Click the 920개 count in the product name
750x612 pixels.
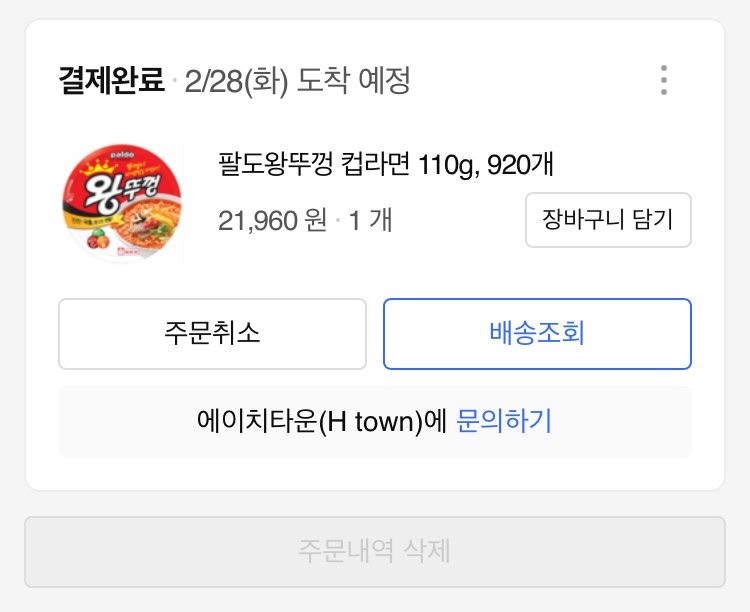coord(520,164)
